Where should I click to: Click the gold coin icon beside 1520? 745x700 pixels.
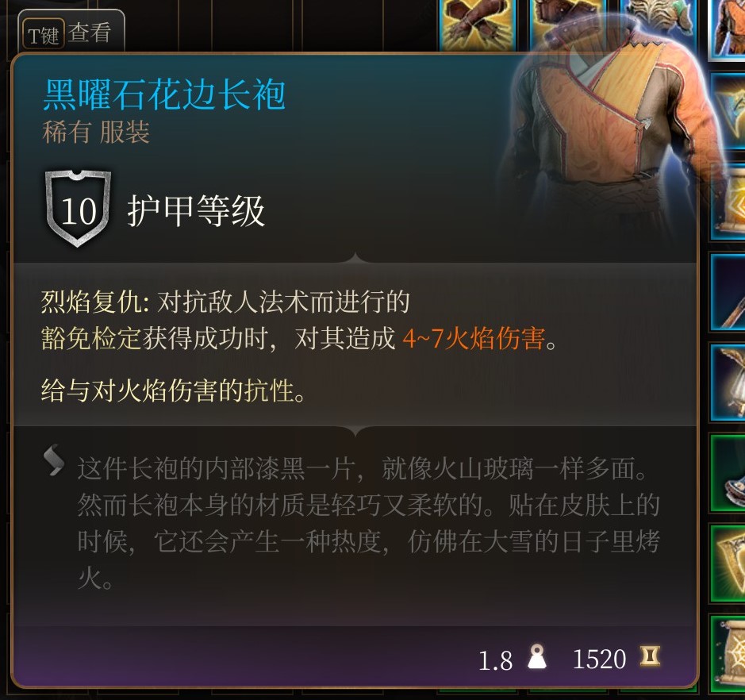[650, 656]
